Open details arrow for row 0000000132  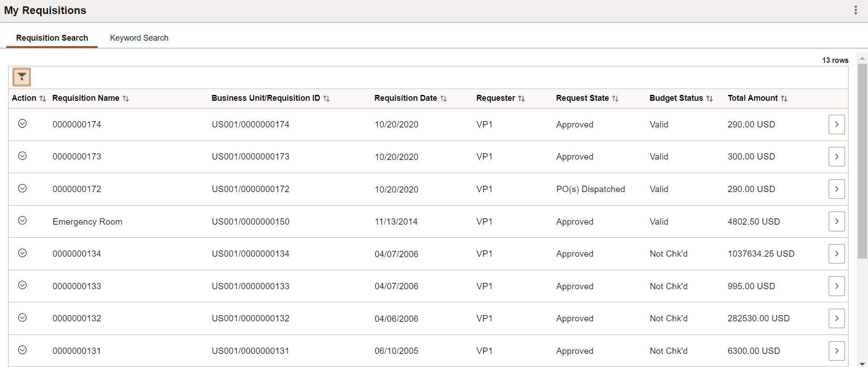coord(836,318)
